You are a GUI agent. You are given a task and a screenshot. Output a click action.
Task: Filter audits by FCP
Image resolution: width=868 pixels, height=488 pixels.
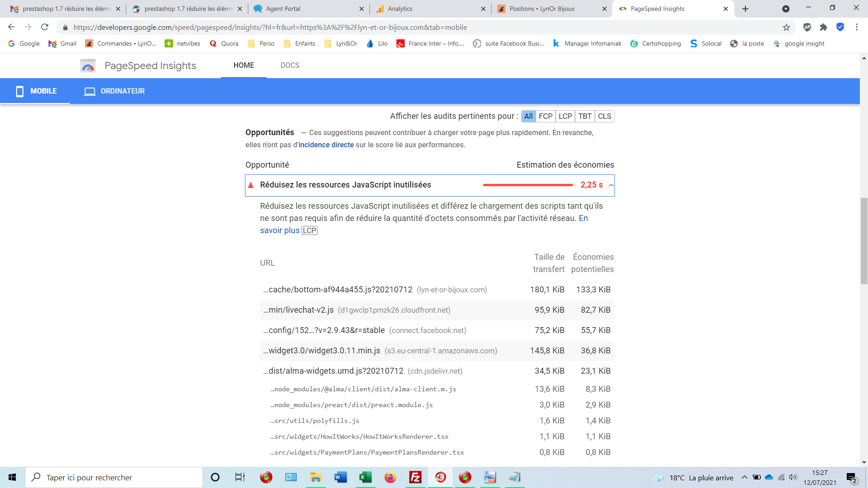(x=546, y=116)
